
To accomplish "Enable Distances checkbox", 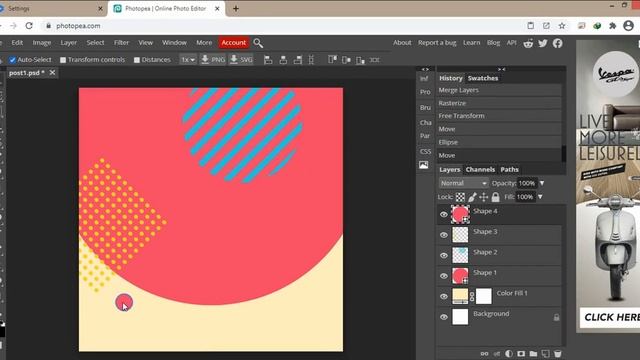I will 137,60.
